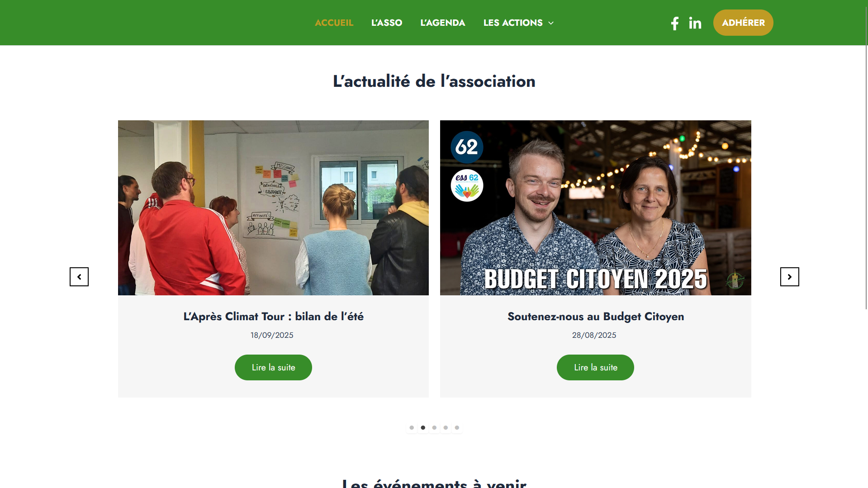Select the first carousel pagination dot
868x488 pixels.
(412, 427)
